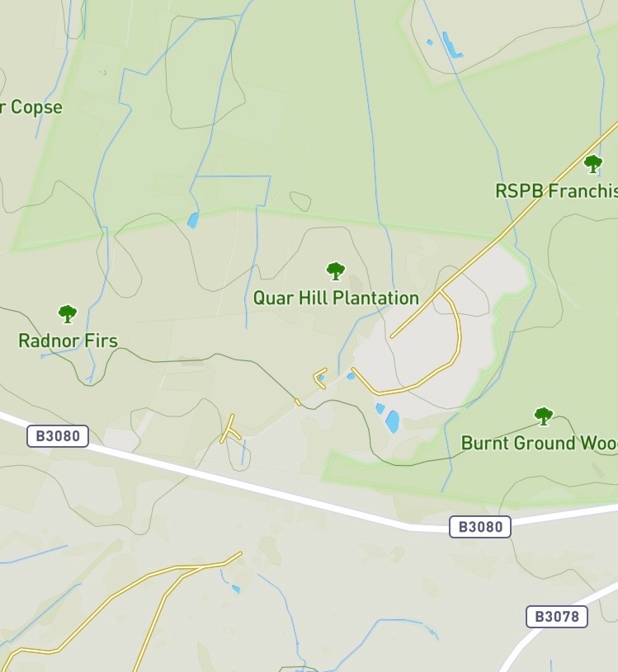The width and height of the screenshot is (618, 672).
Task: Click the Copse label at left edge
Action: (x=31, y=107)
